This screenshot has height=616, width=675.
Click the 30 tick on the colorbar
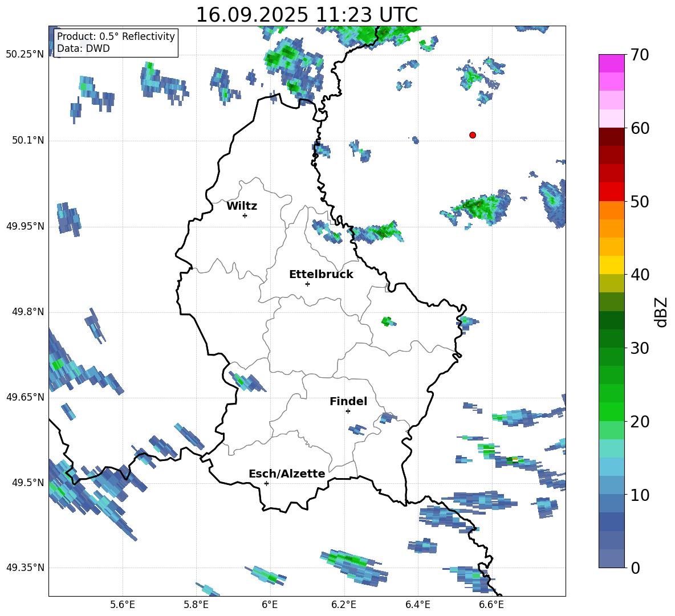(x=640, y=348)
